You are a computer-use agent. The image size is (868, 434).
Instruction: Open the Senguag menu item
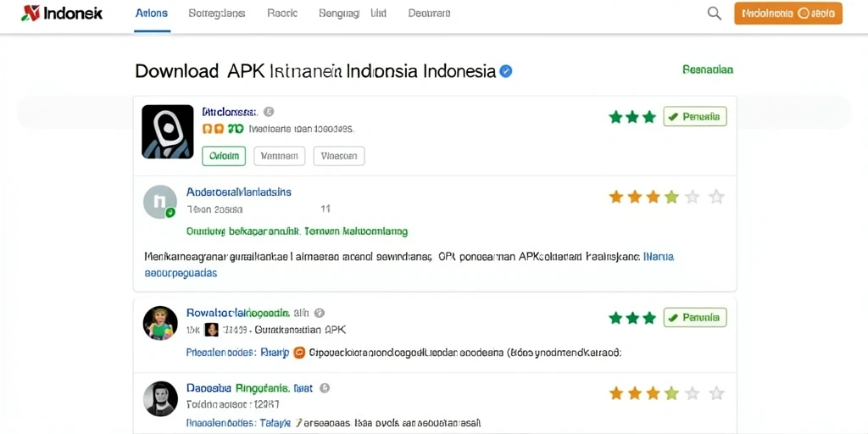[339, 14]
